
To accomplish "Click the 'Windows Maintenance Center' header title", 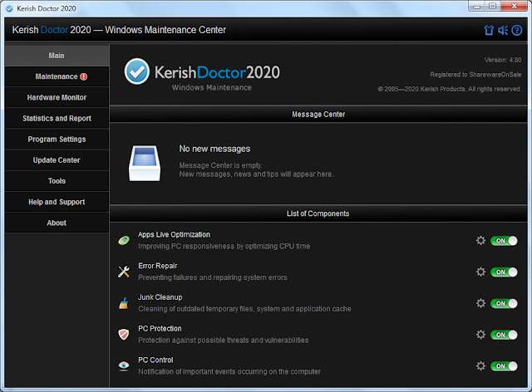I will tap(165, 30).
